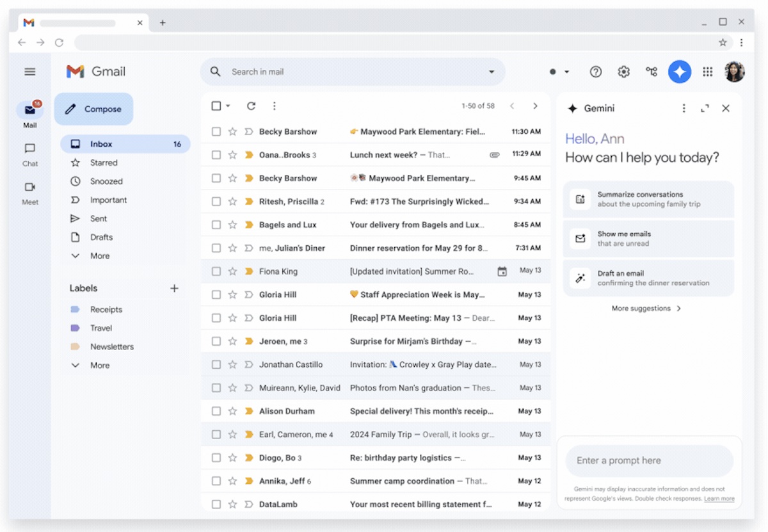The height and width of the screenshot is (532, 768).
Task: Open Photos from Nan's graduation email
Action: point(376,388)
